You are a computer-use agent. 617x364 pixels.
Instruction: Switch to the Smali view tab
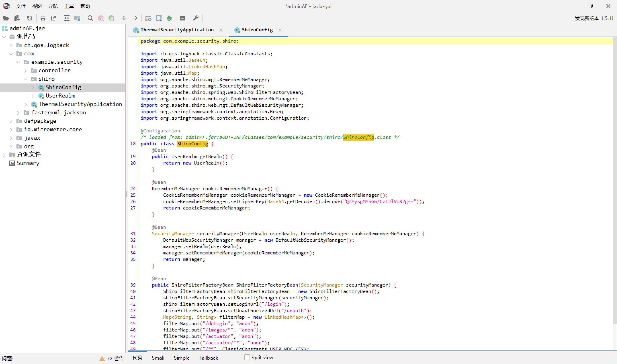point(158,358)
